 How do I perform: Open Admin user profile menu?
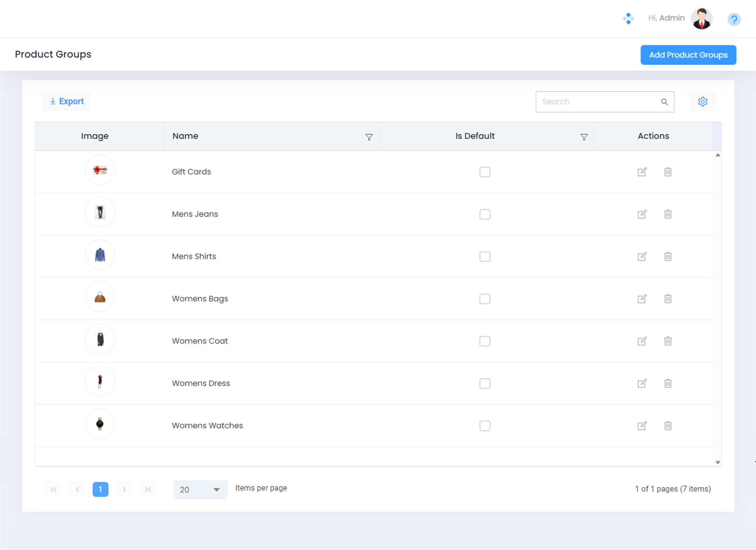[x=701, y=18]
